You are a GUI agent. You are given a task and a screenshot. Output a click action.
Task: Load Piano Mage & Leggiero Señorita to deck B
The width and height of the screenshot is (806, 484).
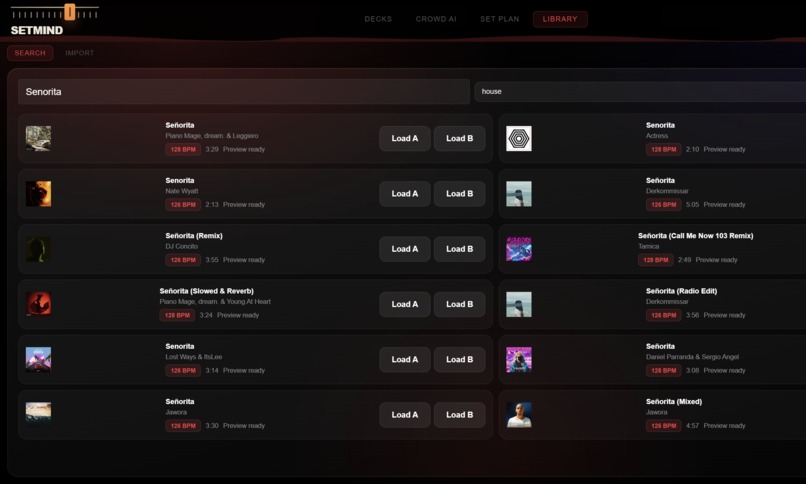(460, 138)
